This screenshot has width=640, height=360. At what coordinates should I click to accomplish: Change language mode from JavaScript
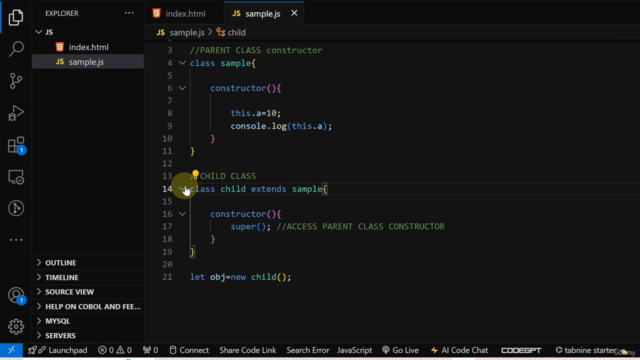point(354,350)
